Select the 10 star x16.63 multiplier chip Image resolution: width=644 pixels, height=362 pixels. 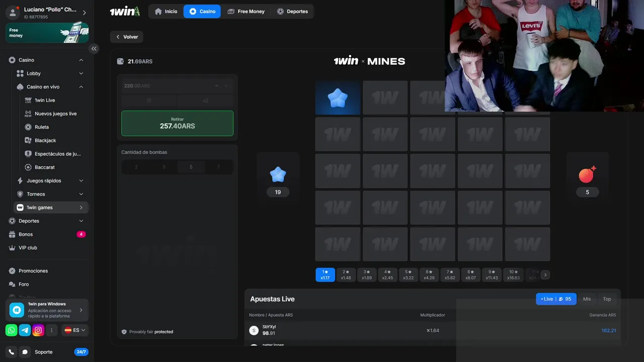click(513, 275)
